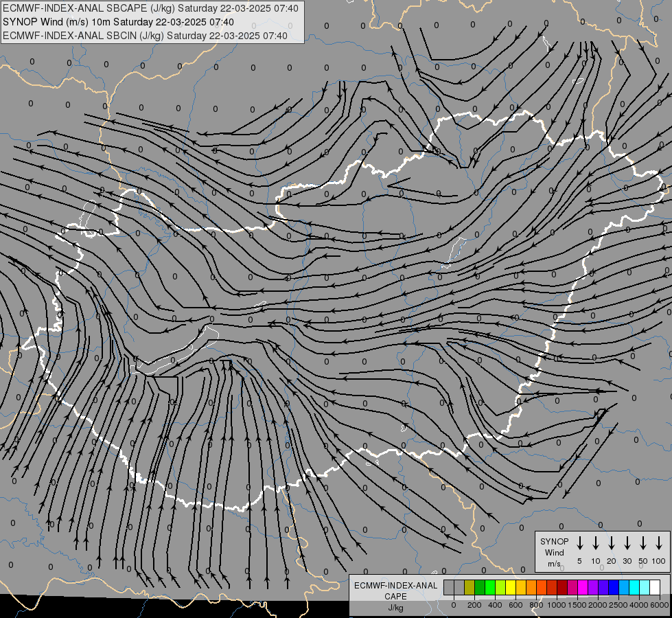Click the wind arrow above 100 m/s
This screenshot has width=672, height=618.
[659, 542]
